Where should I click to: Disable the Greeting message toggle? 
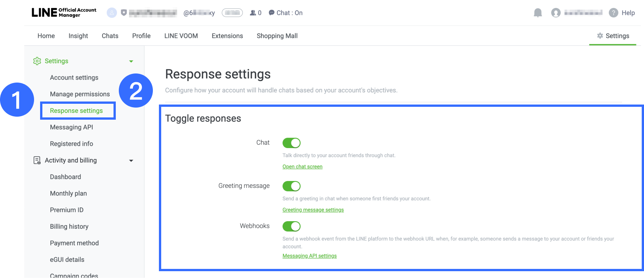(291, 186)
